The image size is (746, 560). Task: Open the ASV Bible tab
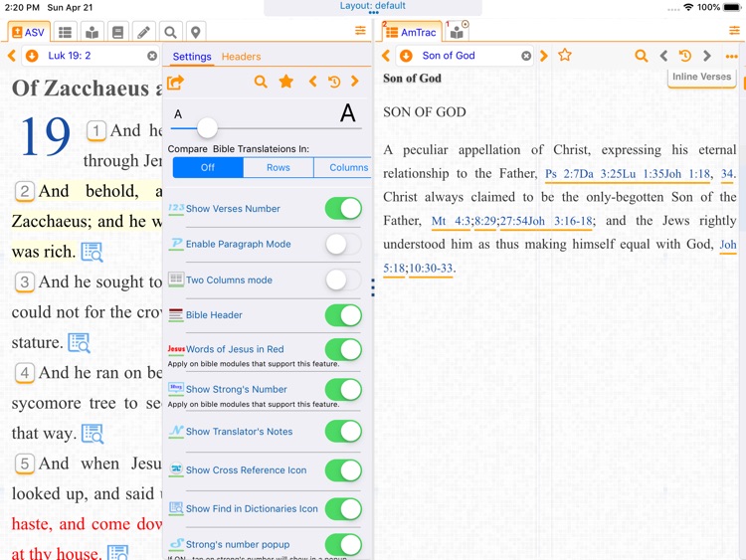pos(28,33)
